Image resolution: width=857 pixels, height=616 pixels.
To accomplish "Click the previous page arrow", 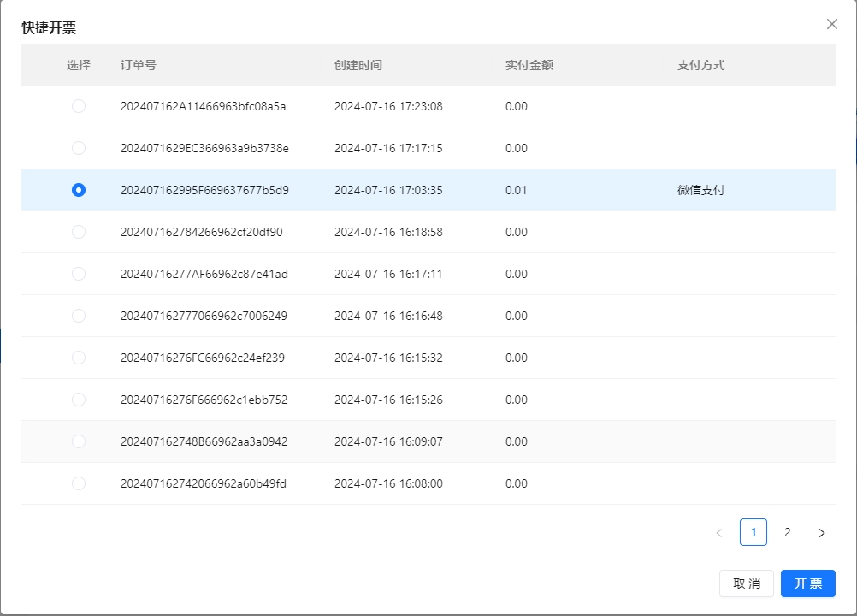I will [x=718, y=533].
